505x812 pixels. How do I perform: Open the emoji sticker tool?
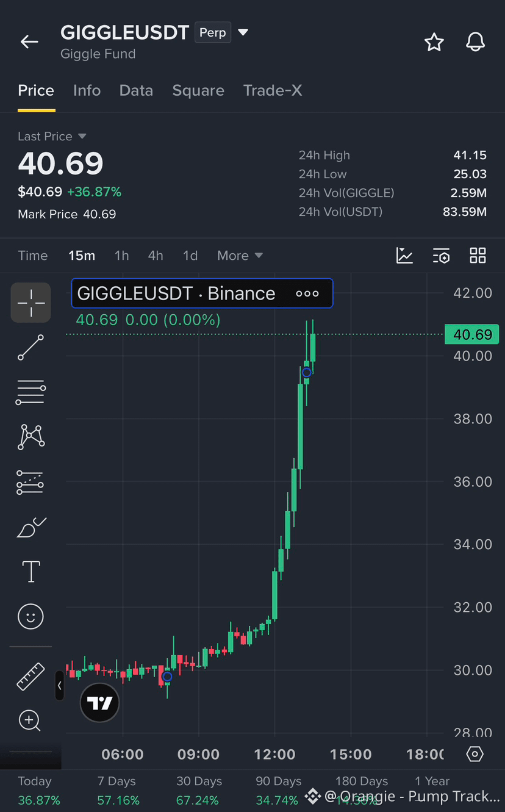coord(30,616)
